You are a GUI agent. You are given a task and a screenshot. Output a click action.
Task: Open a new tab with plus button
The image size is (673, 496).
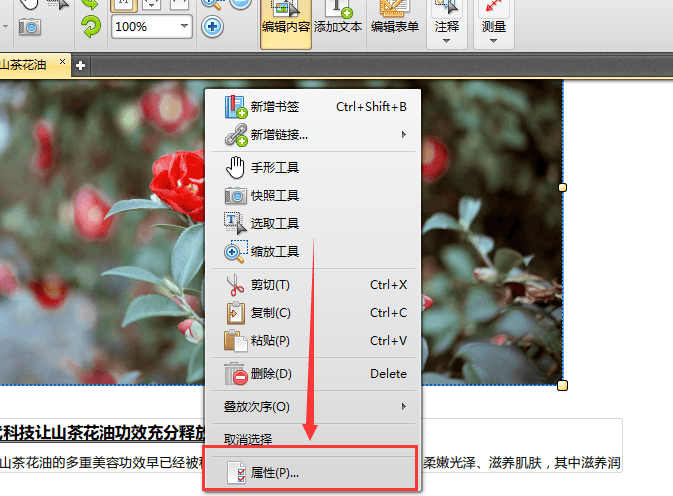click(x=80, y=66)
